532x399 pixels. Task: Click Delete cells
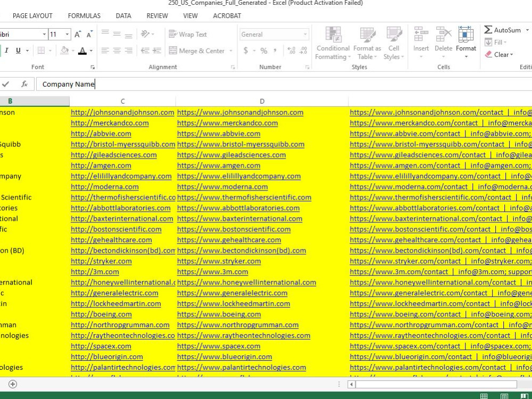tap(444, 43)
